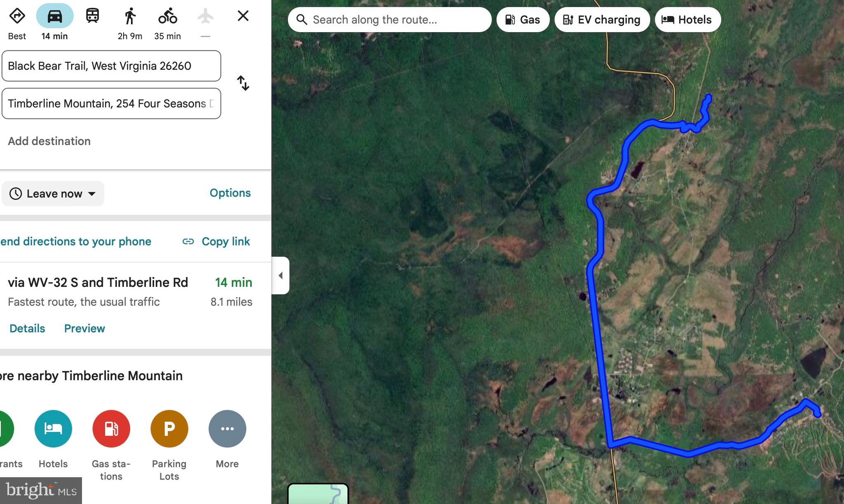The width and height of the screenshot is (844, 504).
Task: Find nearby Parking Lots
Action: [169, 429]
